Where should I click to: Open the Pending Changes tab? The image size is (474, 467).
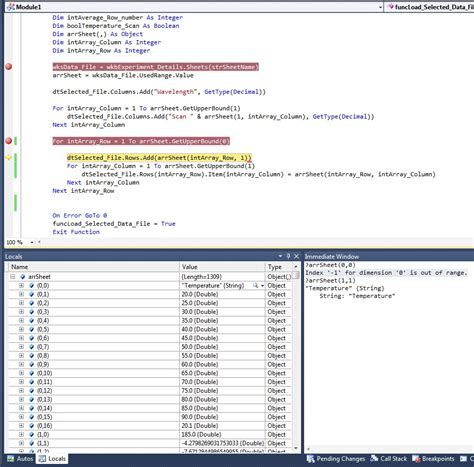[336, 459]
